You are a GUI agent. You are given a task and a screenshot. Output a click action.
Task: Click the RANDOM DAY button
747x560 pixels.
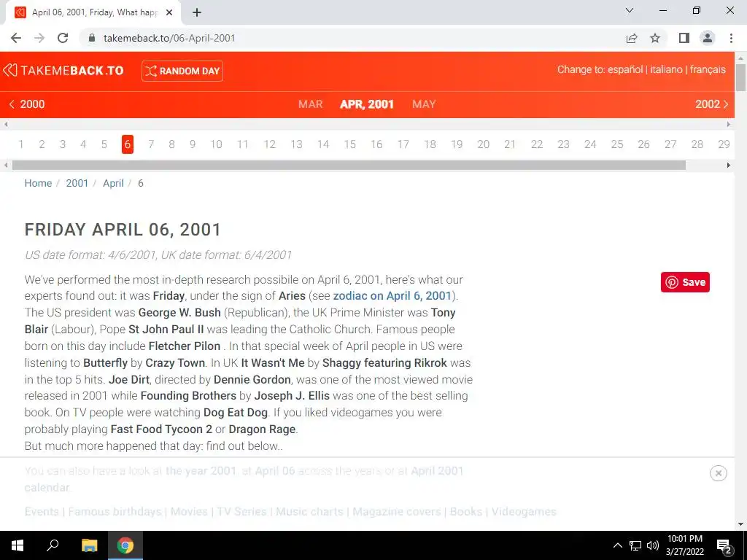click(x=182, y=71)
